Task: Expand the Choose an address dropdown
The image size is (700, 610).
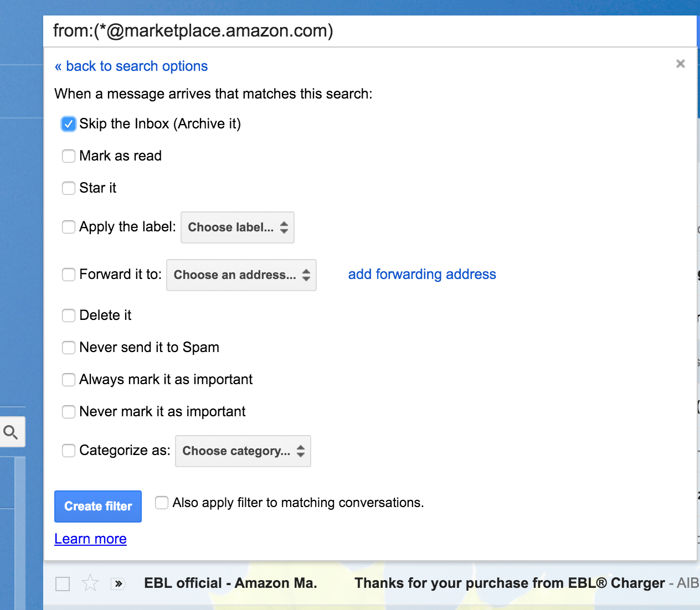Action: 241,275
